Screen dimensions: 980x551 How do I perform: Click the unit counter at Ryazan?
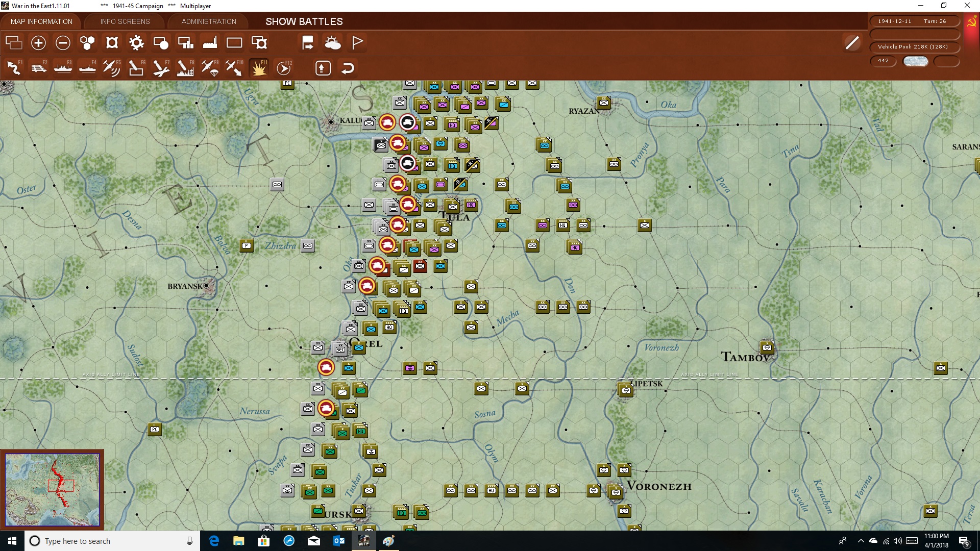click(604, 102)
